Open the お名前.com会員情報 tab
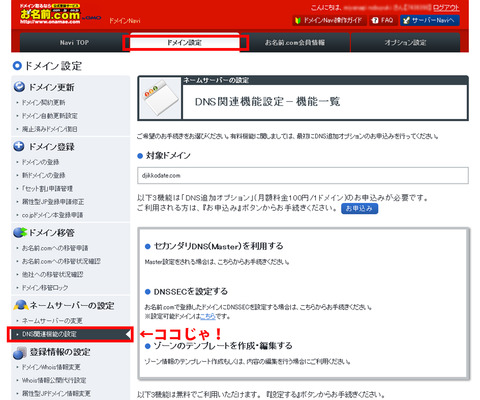 click(x=295, y=42)
